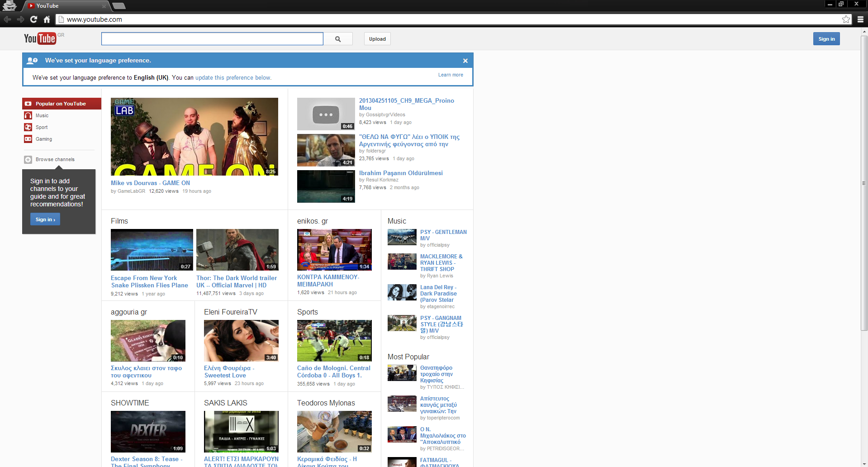Open the Thor: The Dark World thumbnail

tap(237, 250)
